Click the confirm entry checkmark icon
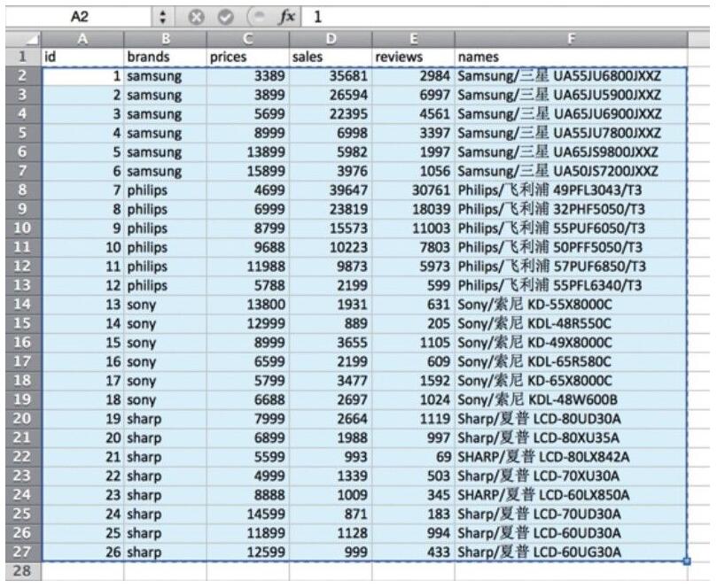 [x=225, y=18]
